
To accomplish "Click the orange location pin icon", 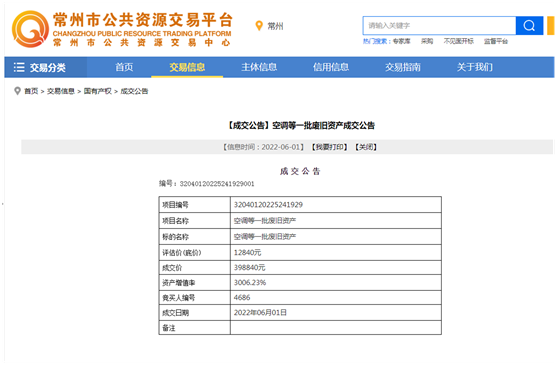I will click(x=259, y=26).
